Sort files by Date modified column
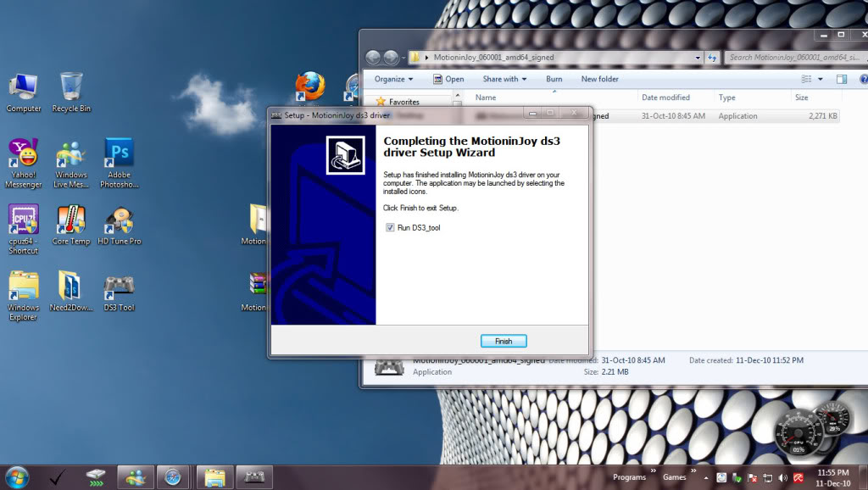This screenshot has height=490, width=868. pos(665,97)
